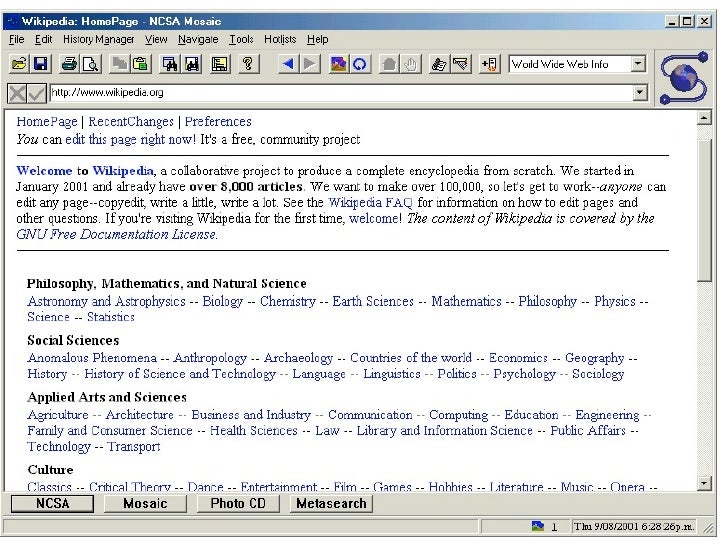Open the View menu

click(x=156, y=39)
